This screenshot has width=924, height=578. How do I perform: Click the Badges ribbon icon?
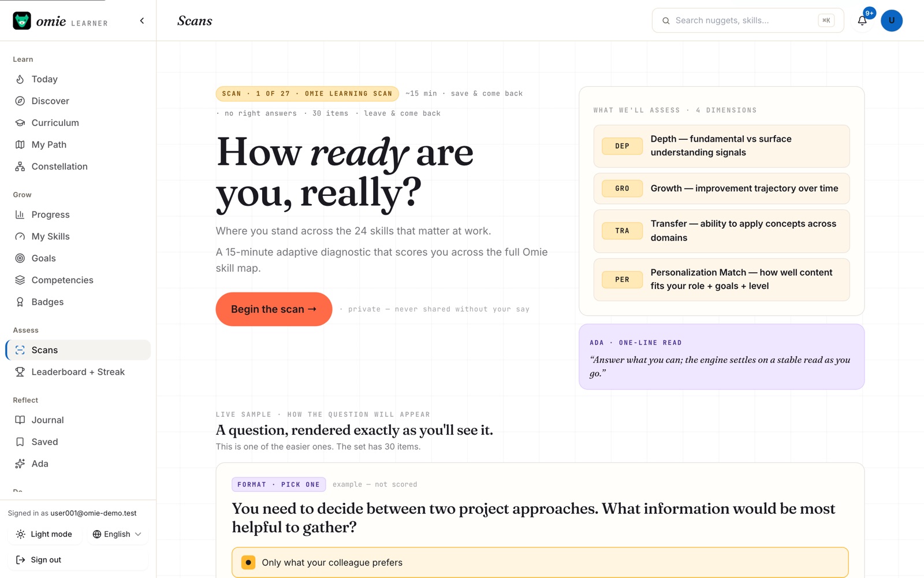pos(20,302)
